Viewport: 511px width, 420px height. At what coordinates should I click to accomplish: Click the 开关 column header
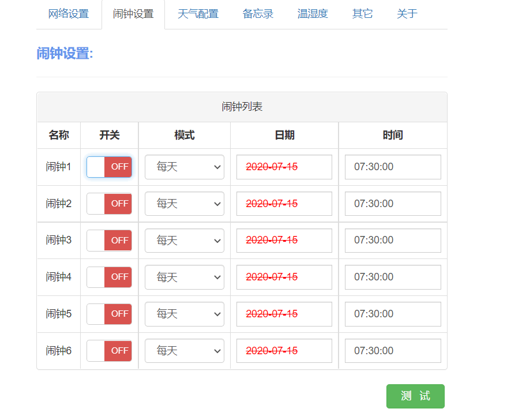(110, 135)
